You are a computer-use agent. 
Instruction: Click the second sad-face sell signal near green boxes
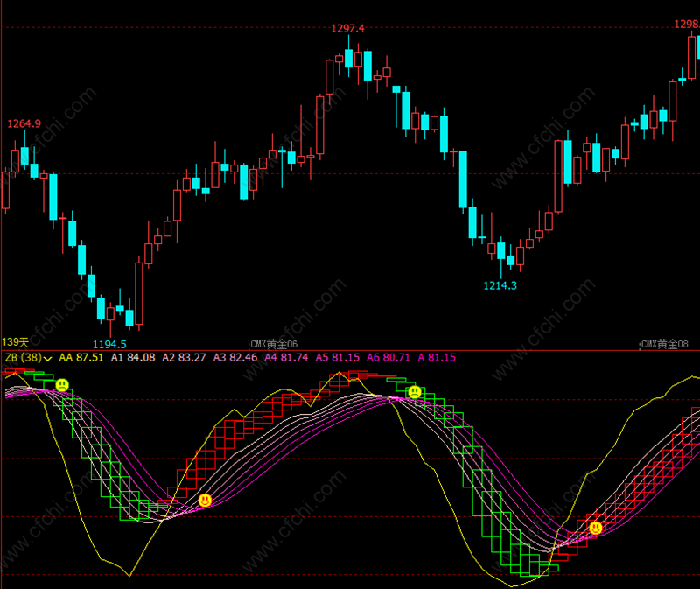point(415,392)
